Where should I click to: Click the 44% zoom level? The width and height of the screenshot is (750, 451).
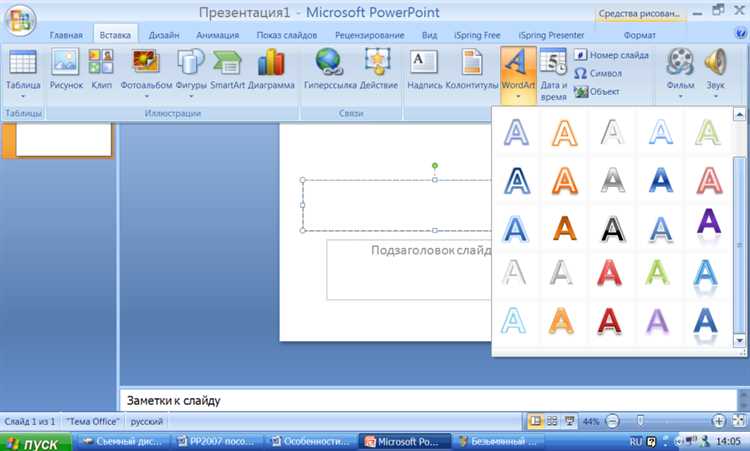click(591, 421)
